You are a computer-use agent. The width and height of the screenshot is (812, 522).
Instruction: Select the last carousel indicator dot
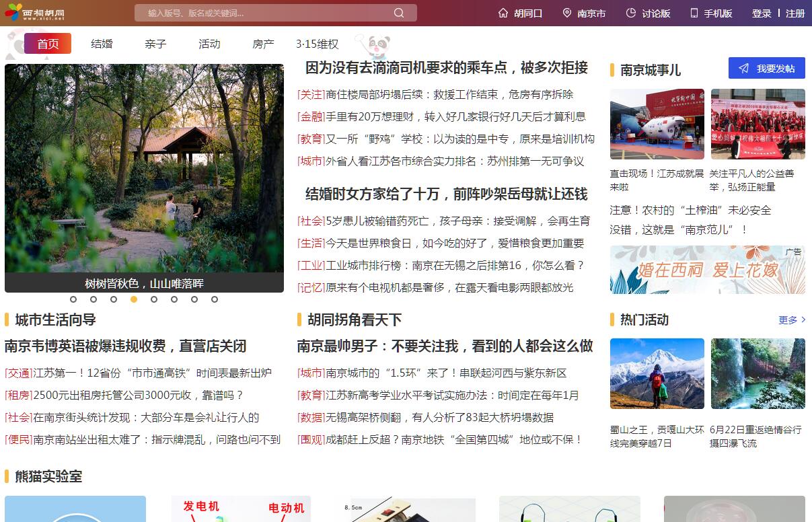click(x=215, y=299)
